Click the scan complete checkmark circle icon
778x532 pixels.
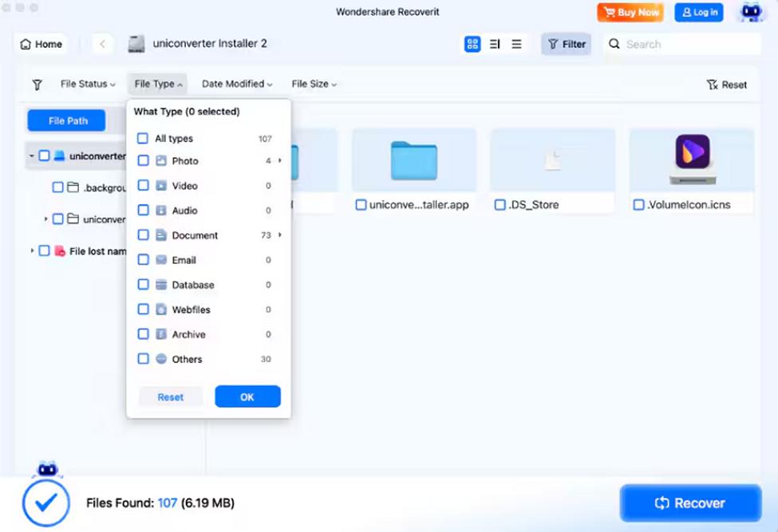tap(46, 503)
